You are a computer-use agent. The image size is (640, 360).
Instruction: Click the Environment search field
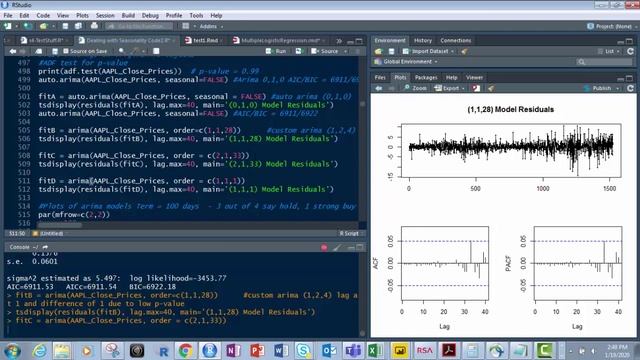click(x=605, y=62)
